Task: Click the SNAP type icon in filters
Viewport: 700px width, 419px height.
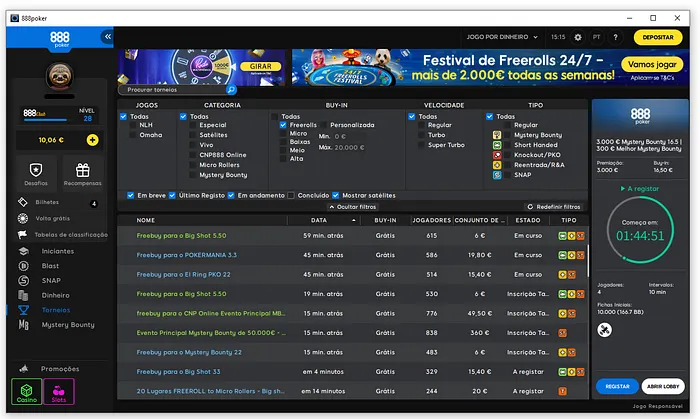Action: tap(497, 175)
